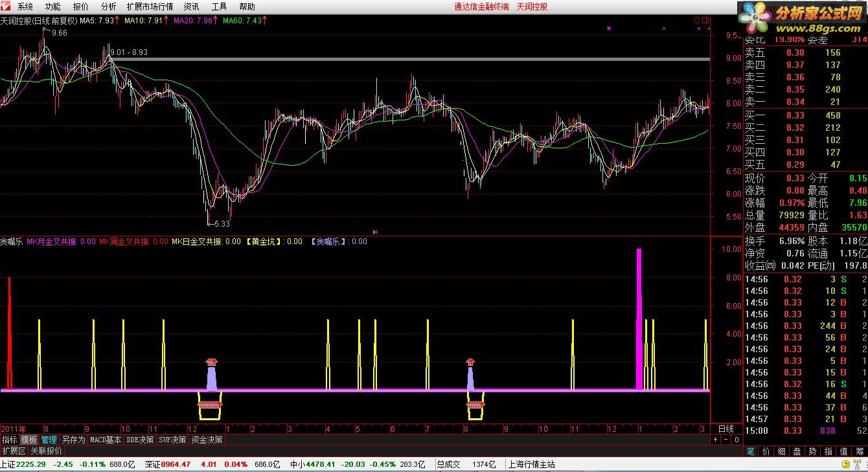
Task: Click the 通达信金融终端 title text
Action: tap(481, 6)
